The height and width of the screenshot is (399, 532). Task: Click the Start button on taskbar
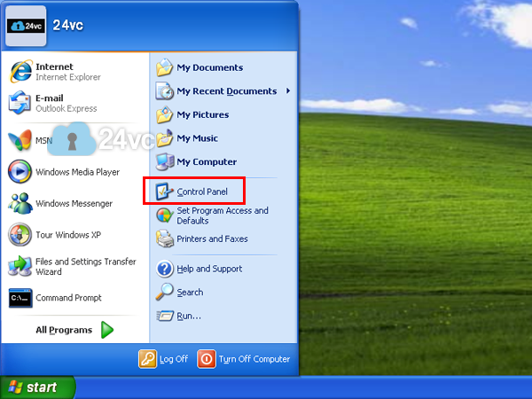(37, 387)
